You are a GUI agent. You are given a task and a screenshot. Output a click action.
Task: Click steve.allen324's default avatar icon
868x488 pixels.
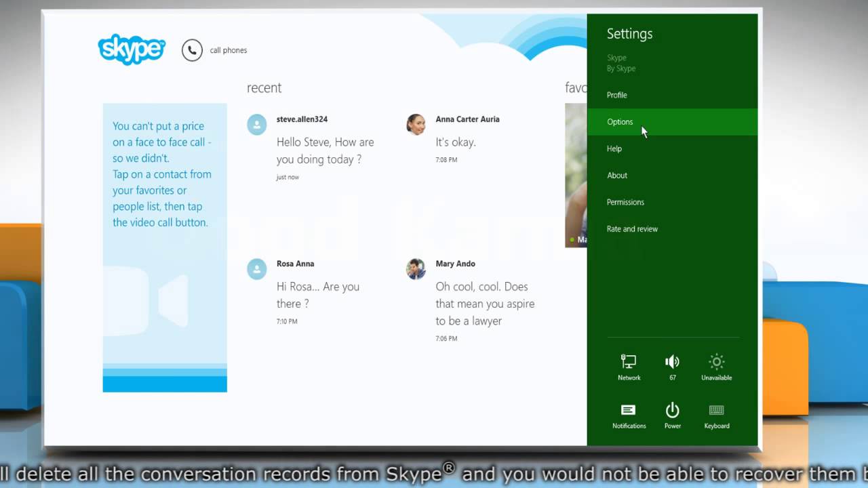[256, 125]
